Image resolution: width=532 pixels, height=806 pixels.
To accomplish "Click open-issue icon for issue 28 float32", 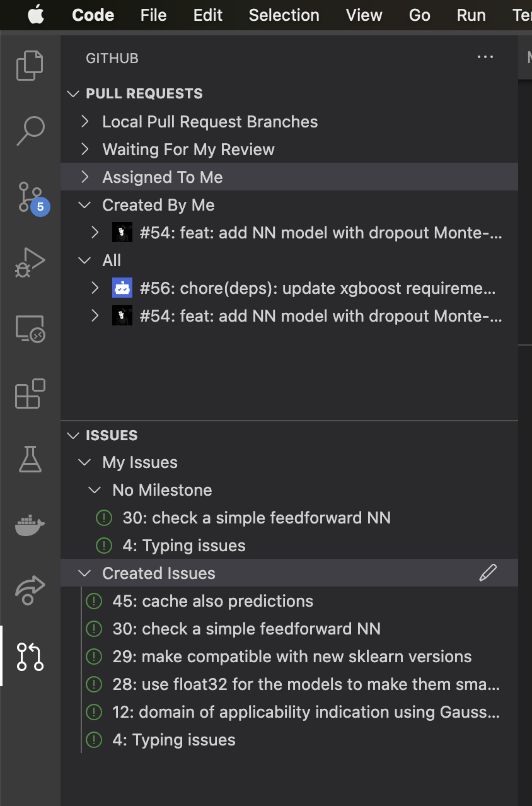I will pos(93,684).
